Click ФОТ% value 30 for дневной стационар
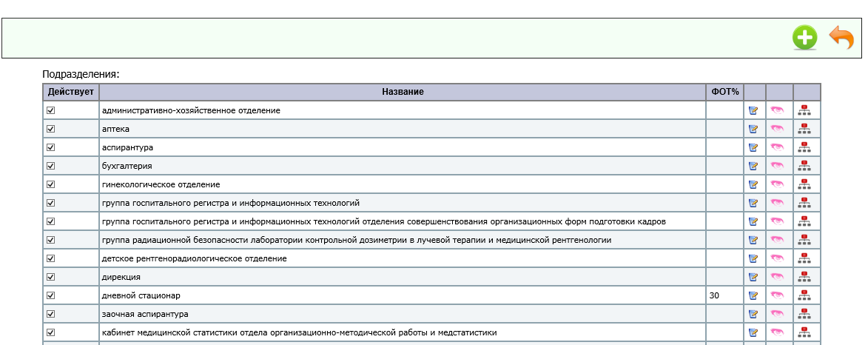The image size is (868, 345). (714, 295)
